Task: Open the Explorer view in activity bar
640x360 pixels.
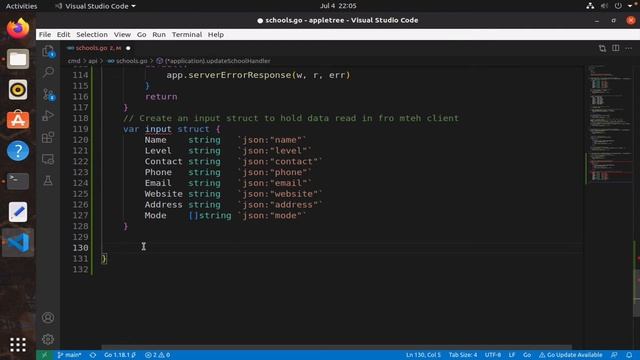Action: pyautogui.click(x=48, y=51)
